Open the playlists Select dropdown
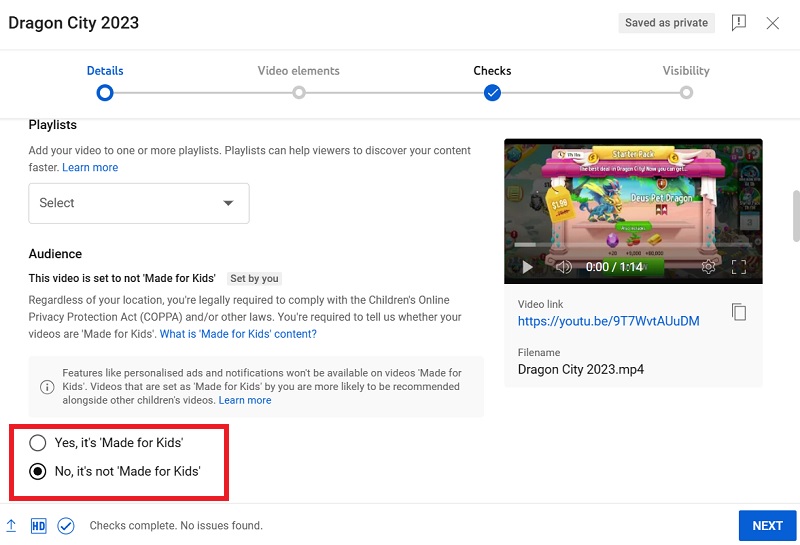This screenshot has width=800, height=545. click(x=139, y=203)
